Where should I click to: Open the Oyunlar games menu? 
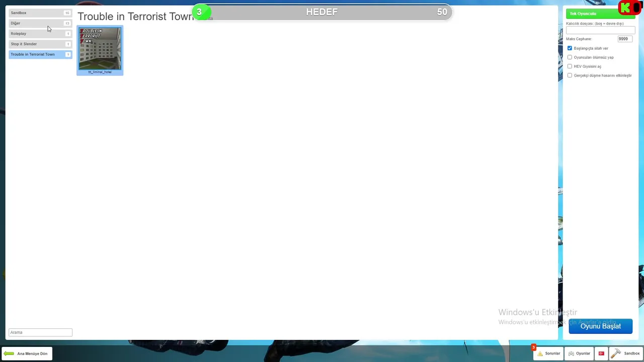click(579, 353)
